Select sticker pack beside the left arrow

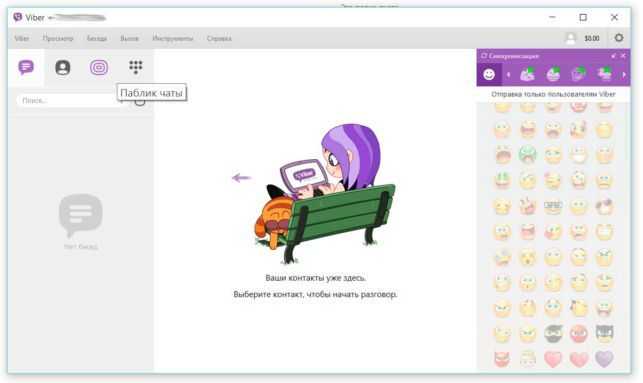[527, 74]
